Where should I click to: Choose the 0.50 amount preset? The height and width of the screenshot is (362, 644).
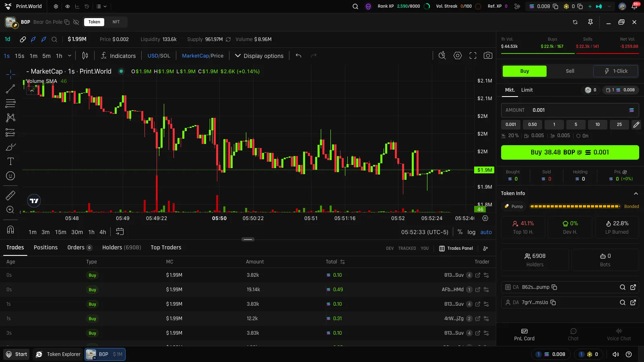pos(533,125)
